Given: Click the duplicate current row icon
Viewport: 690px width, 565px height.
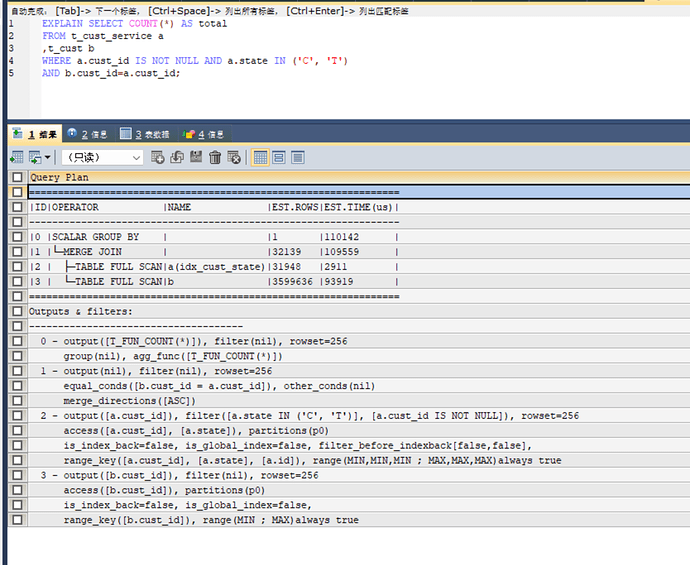Looking at the screenshot, I should [x=177, y=157].
